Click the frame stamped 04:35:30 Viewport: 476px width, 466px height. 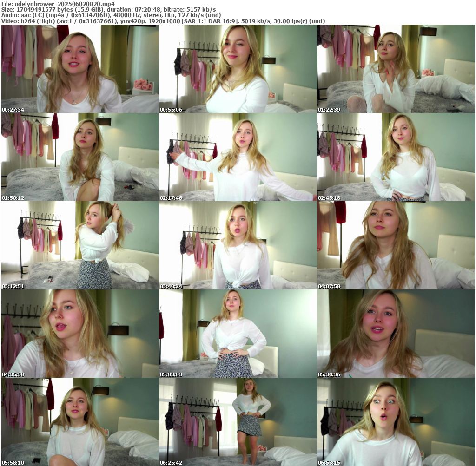tap(80, 334)
